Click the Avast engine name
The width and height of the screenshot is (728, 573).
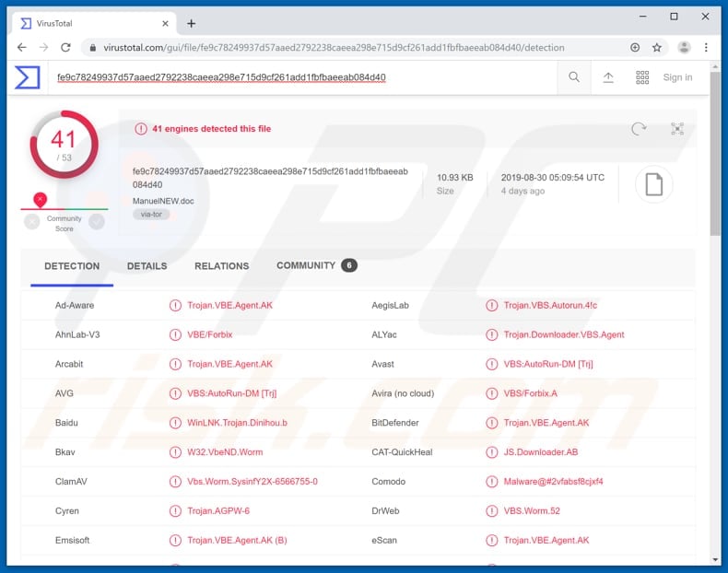pos(382,364)
